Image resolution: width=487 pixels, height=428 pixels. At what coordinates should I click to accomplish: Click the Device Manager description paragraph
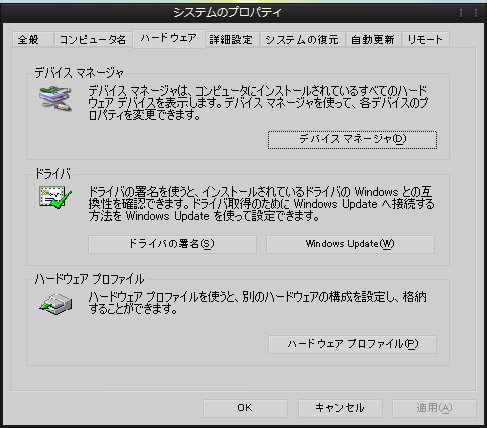258,103
